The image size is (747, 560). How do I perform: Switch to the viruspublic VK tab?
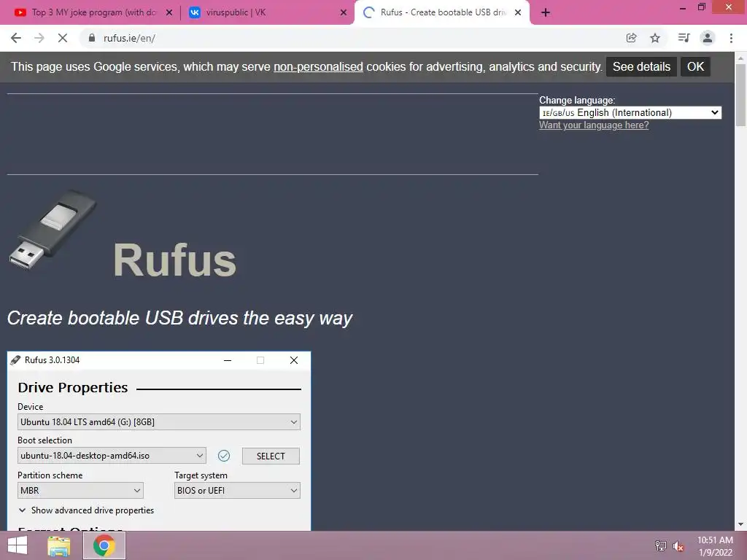(x=267, y=13)
